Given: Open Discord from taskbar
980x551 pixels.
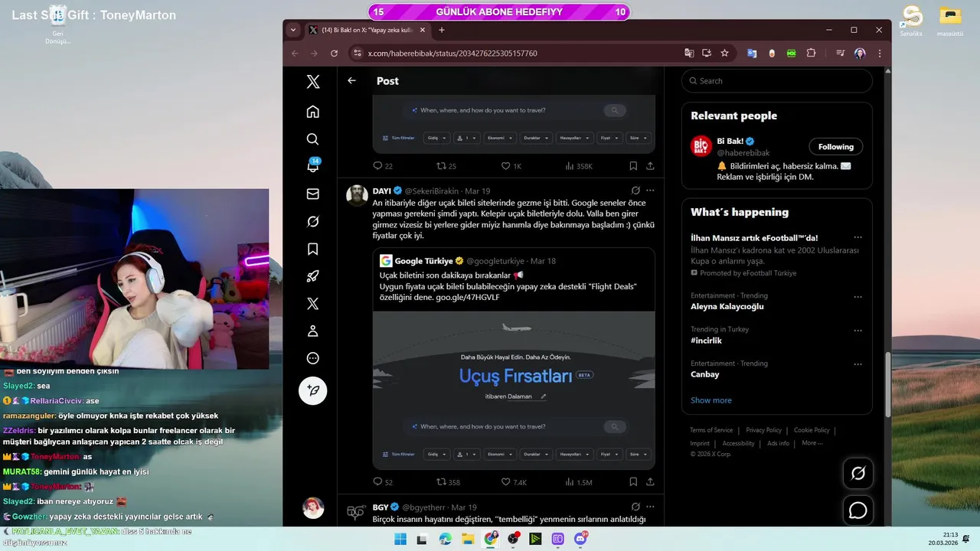Looking at the screenshot, I should pos(580,539).
